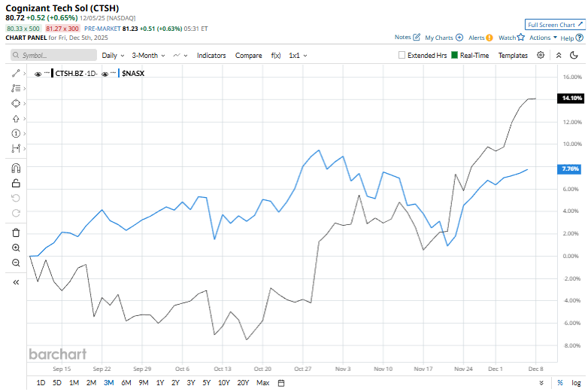The height and width of the screenshot is (392, 588).
Task: Open Alerts warning icon
Action: (x=489, y=38)
